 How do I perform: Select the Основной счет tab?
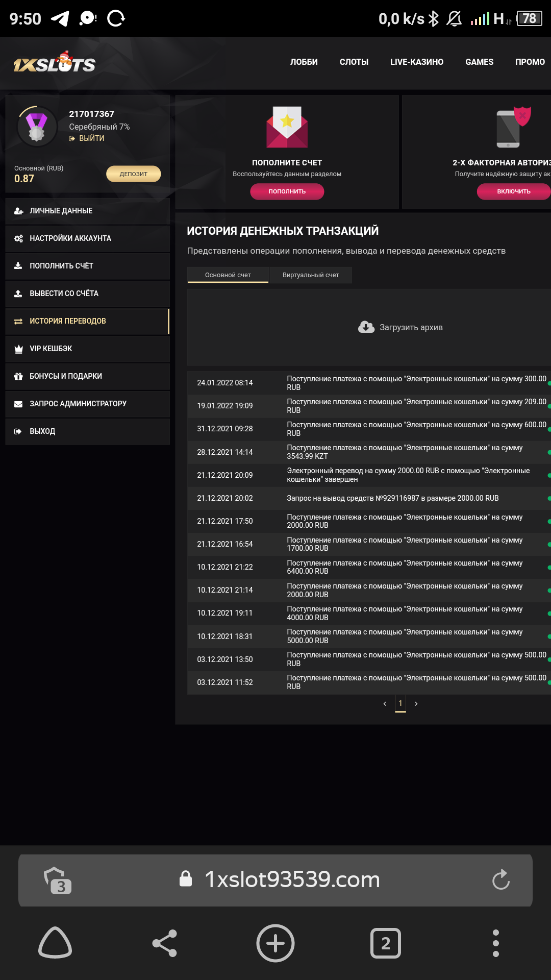(x=228, y=275)
